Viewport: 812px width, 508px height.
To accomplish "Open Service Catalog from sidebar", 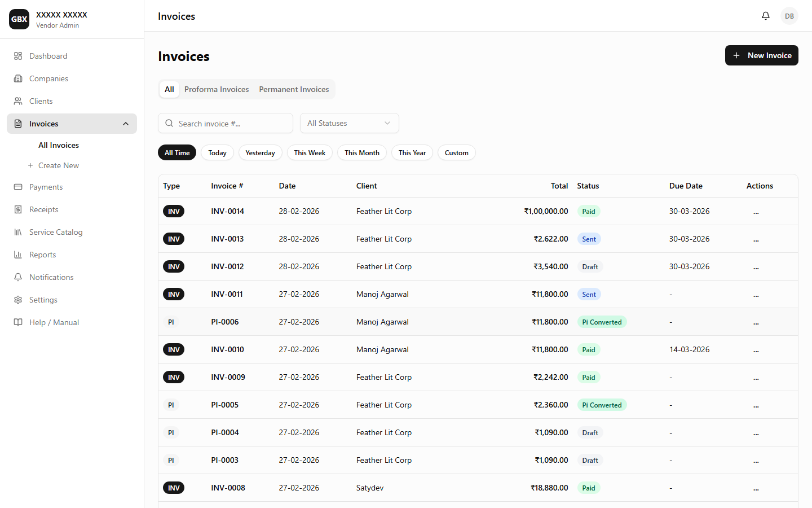I will coord(72,232).
